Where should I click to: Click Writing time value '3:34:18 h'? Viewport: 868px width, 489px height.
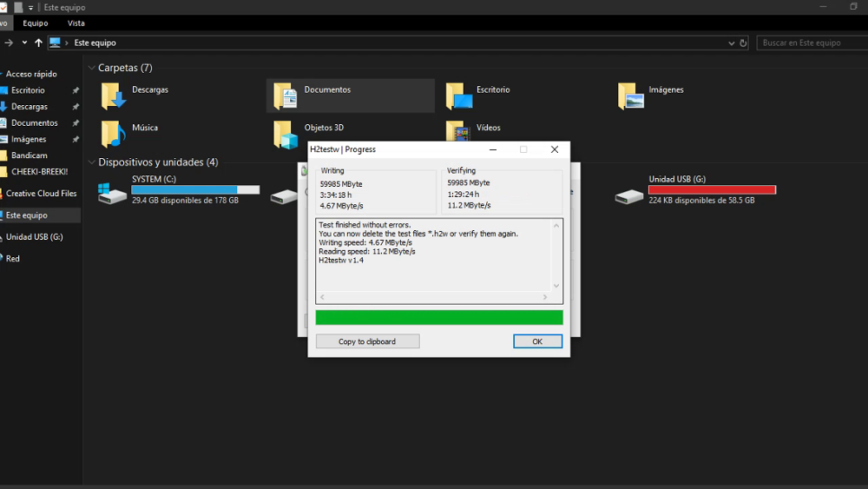click(335, 195)
